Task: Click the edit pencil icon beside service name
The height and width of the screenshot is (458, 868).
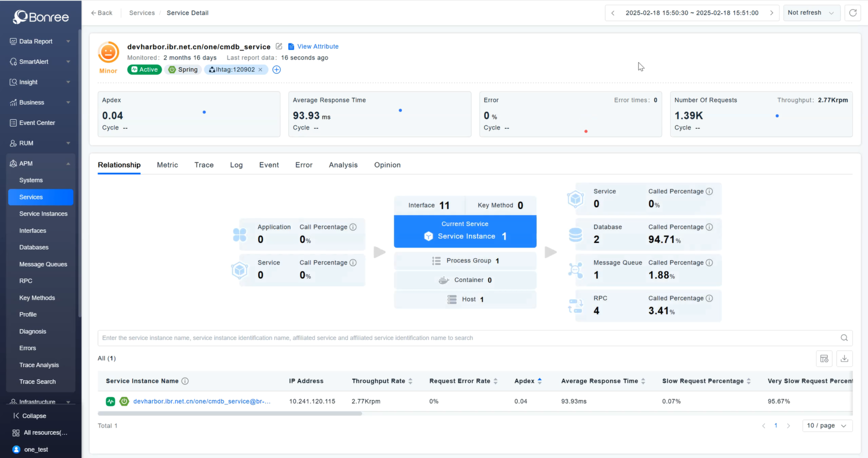Action: pos(279,46)
